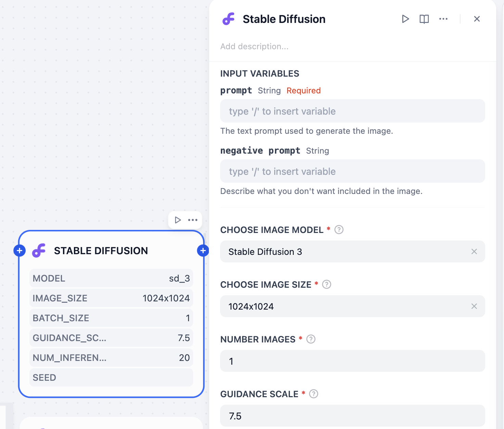Open the Stable Diffusion 3 model dropdown
This screenshot has height=429, width=504.
click(342, 252)
